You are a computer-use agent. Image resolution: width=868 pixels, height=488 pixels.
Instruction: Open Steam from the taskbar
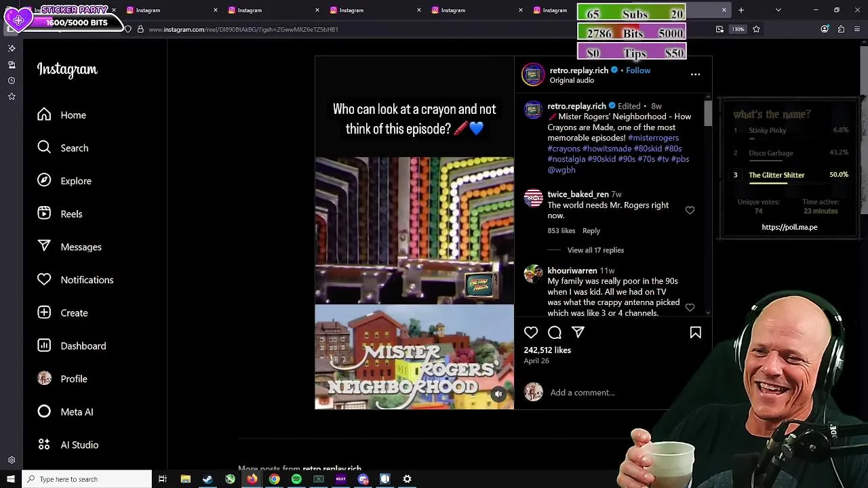click(x=208, y=479)
